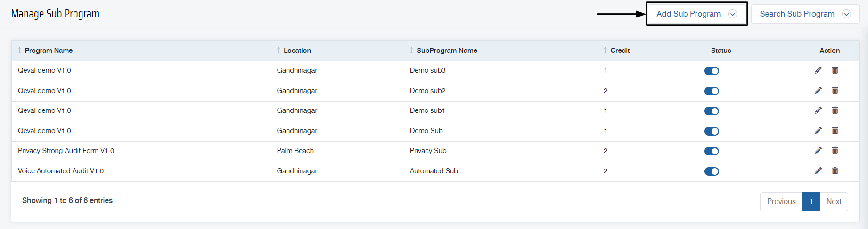Expand the Add Sub Program panel

[x=697, y=14]
